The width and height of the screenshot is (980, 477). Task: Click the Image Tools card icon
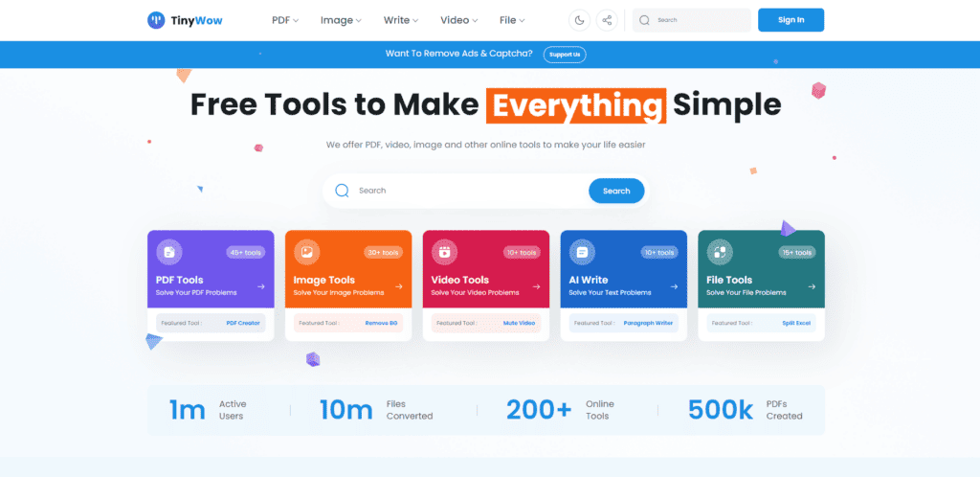coord(307,252)
